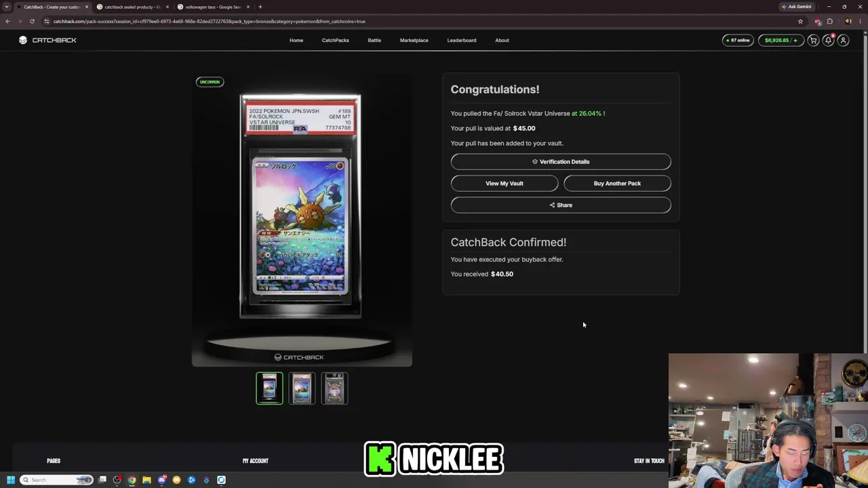Screen dimensions: 868x488
Task: Select the second card thumbnail
Action: point(302,388)
